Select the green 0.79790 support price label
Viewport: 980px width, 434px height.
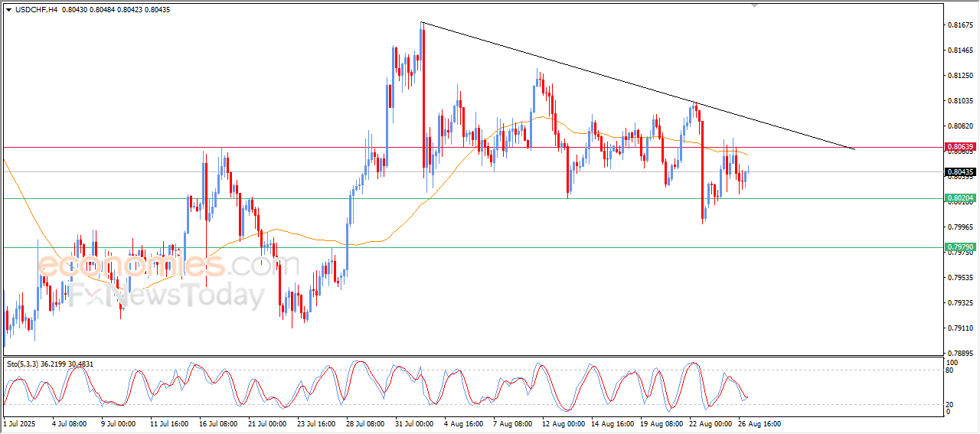point(959,247)
